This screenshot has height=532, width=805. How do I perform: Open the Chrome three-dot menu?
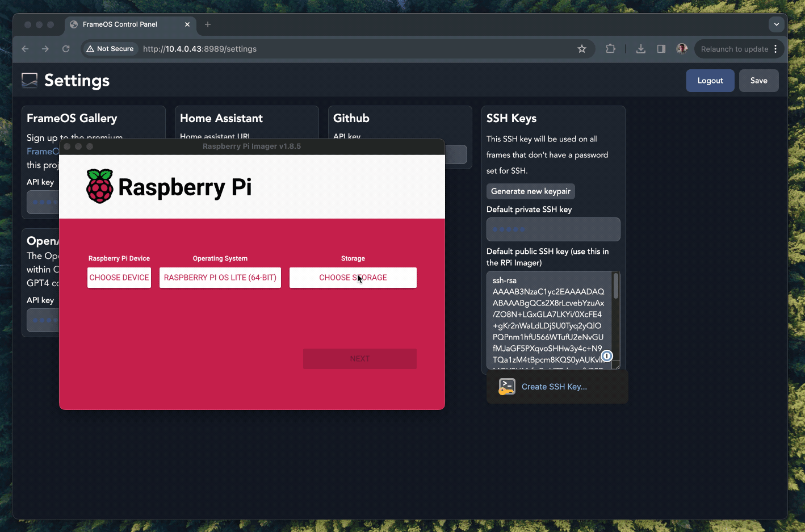click(775, 49)
